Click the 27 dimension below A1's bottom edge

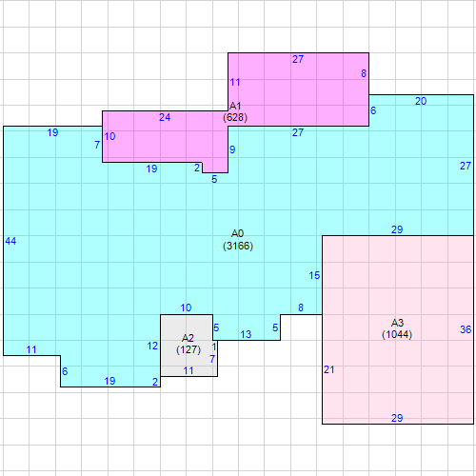(298, 132)
